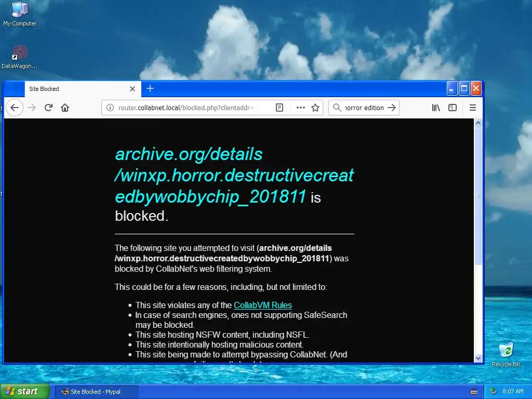Toggle the sidebar panel icon
The width and height of the screenshot is (532, 399).
point(453,108)
